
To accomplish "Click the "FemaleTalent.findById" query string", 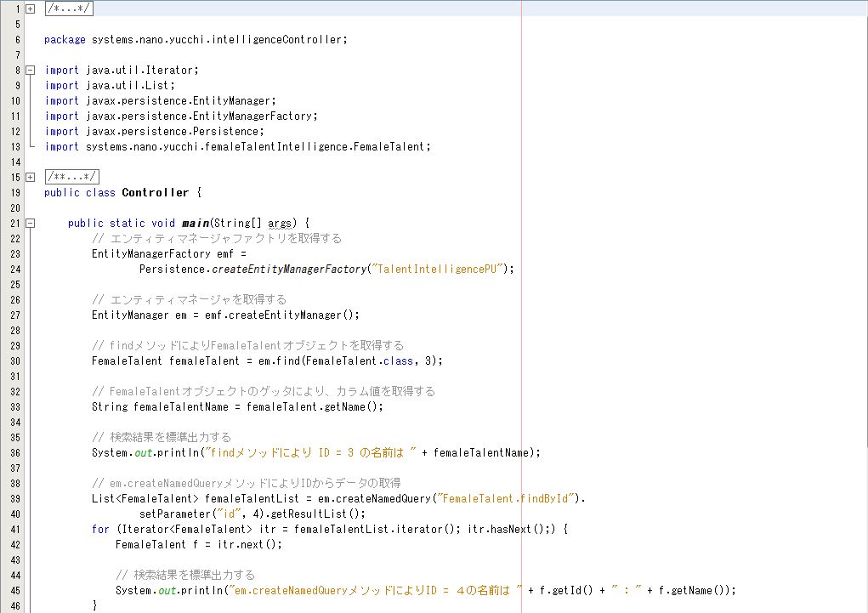I will [506, 498].
